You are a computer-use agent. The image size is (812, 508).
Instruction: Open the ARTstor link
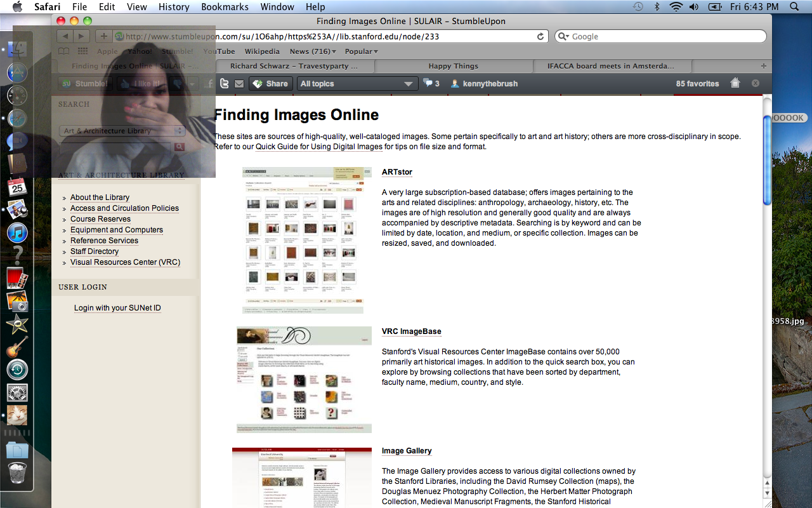tap(397, 172)
